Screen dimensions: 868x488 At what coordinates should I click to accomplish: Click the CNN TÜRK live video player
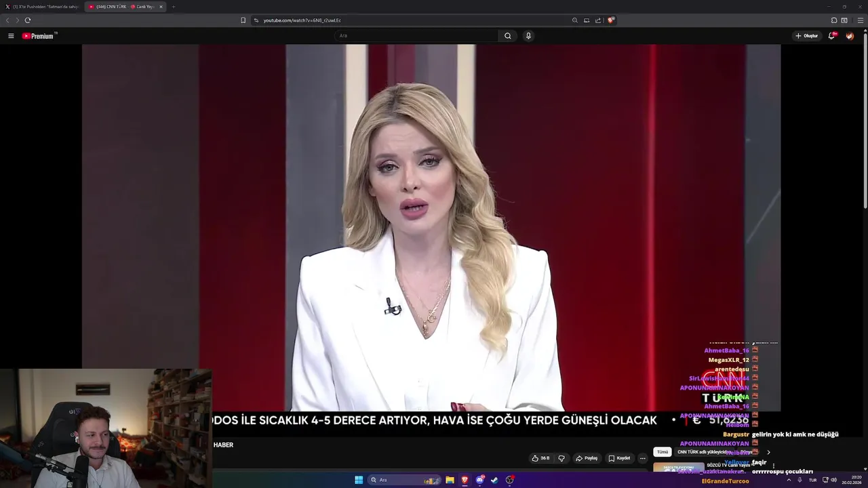click(431, 228)
